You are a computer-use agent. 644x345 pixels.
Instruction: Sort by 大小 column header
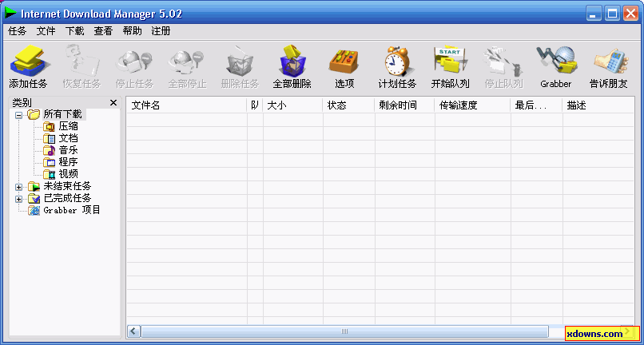[x=293, y=105]
